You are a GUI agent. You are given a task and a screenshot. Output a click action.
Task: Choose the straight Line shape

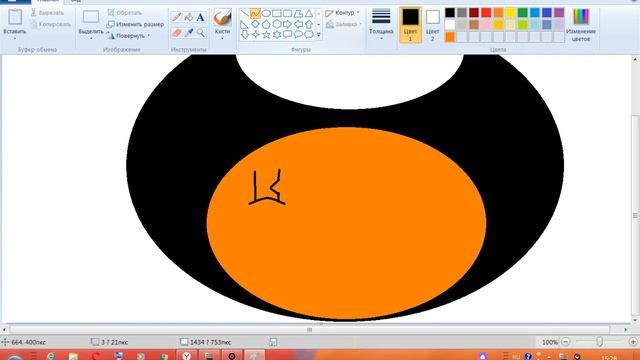tap(244, 13)
